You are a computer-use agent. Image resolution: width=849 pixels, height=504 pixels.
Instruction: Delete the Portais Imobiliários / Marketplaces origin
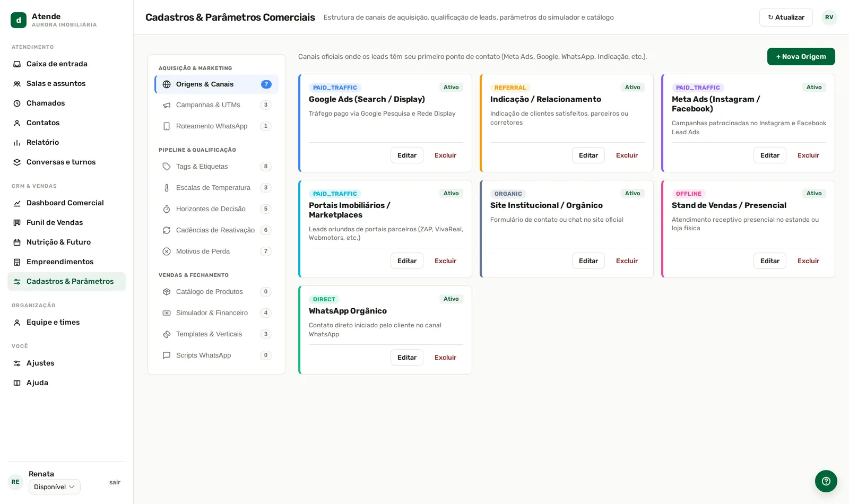pyautogui.click(x=445, y=261)
